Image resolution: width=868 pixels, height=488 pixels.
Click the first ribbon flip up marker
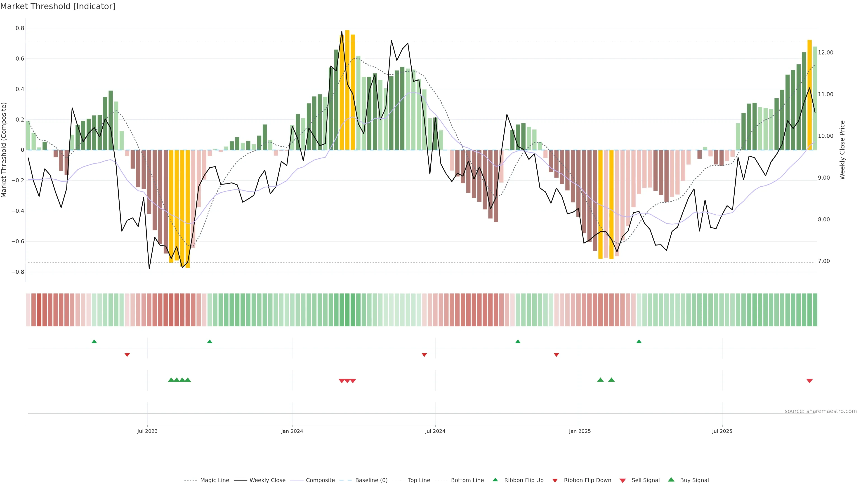[94, 342]
